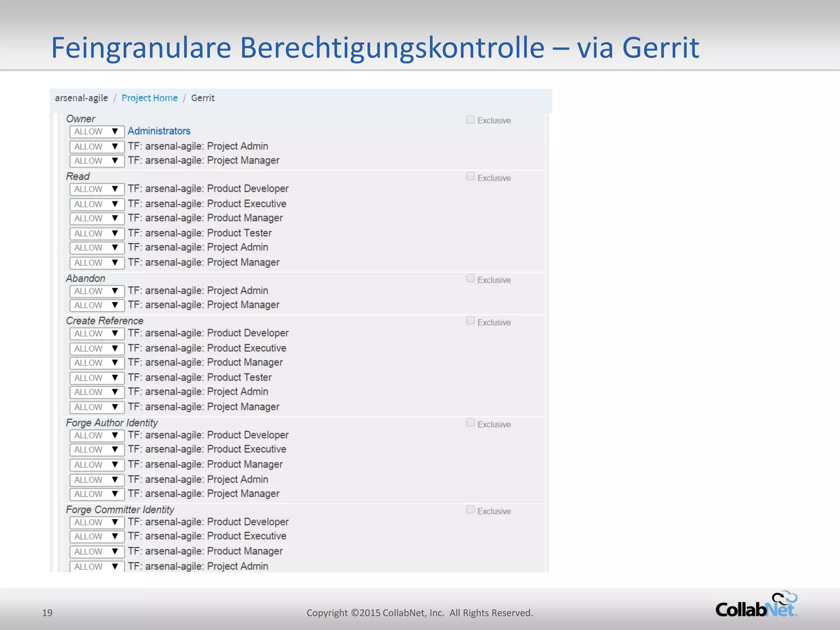Open the ALLOW dropdown for Owner Project Admin
This screenshot has height=630, width=840.
point(97,146)
